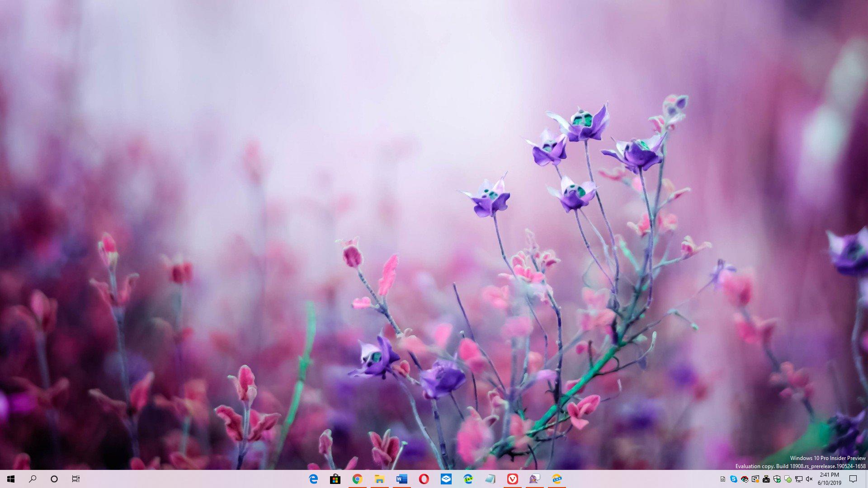This screenshot has height=488, width=868.
Task: Open Windows Security shield tray icon
Action: [x=777, y=479]
